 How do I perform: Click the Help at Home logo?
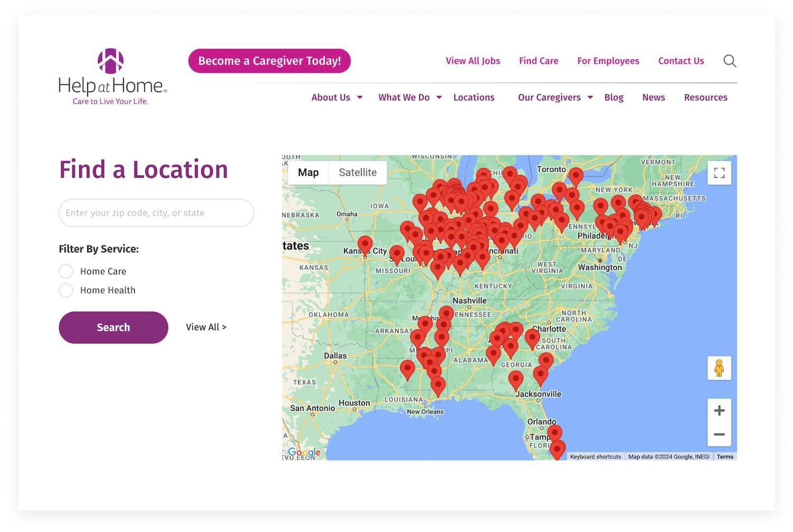[113, 77]
